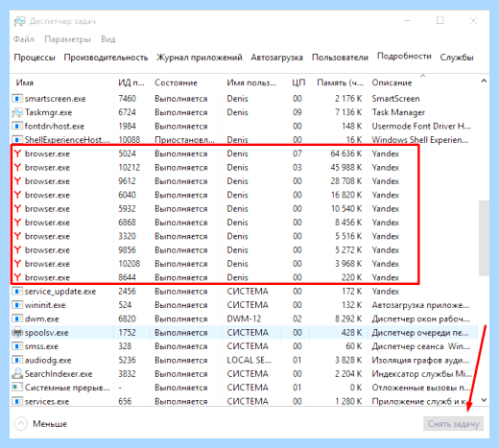The height and width of the screenshot is (448, 499).
Task: Click the dwm.exe process icon
Action: point(17,318)
